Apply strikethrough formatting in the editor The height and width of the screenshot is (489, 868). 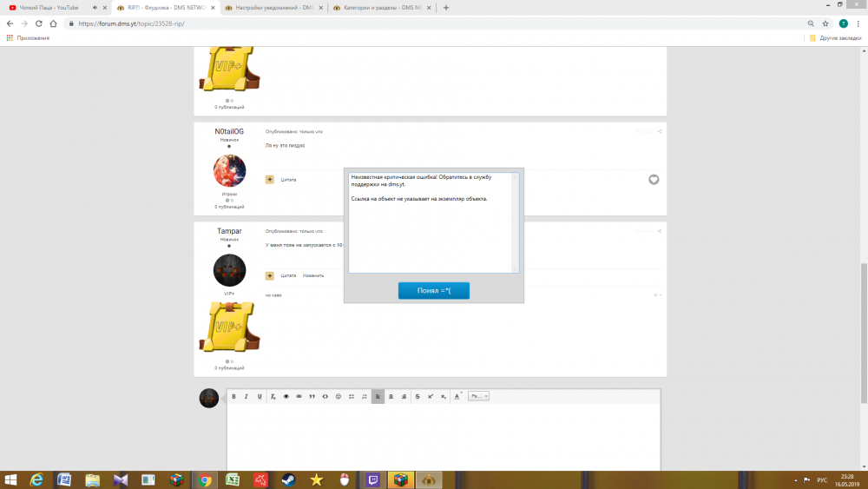[418, 396]
